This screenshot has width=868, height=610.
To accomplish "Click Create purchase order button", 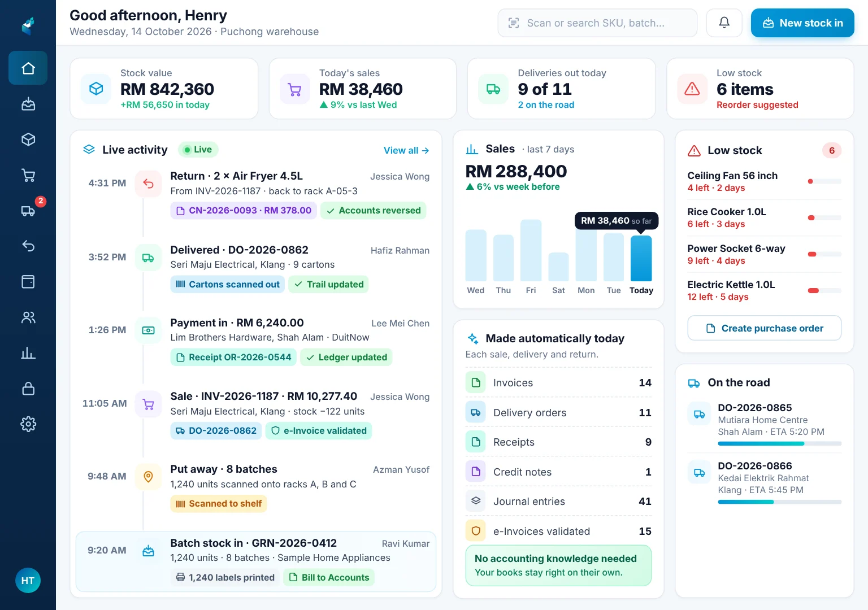I will [764, 328].
